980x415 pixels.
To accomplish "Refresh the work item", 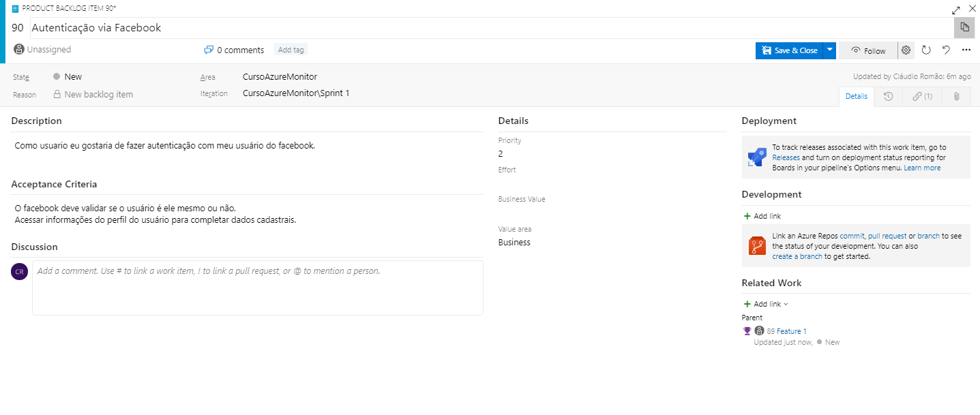I will [x=926, y=50].
